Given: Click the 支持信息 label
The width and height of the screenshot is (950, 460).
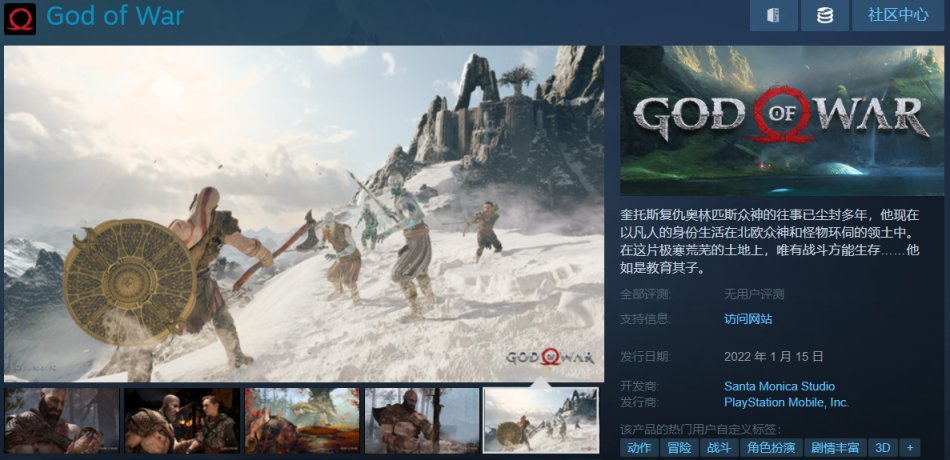Looking at the screenshot, I should (x=645, y=319).
